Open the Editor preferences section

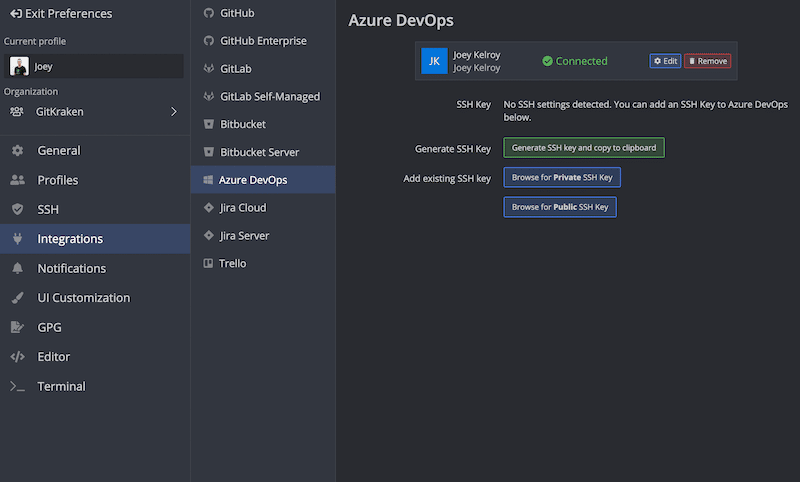53,357
